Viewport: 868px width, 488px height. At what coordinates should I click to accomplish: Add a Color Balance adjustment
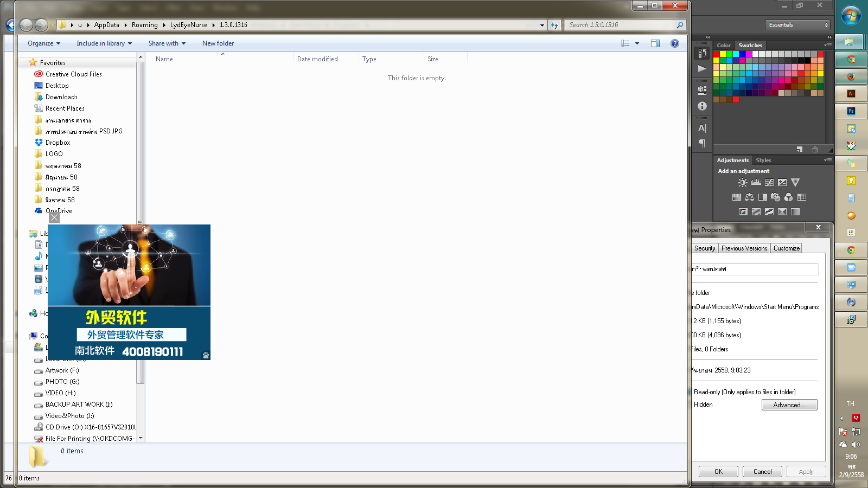(x=749, y=197)
